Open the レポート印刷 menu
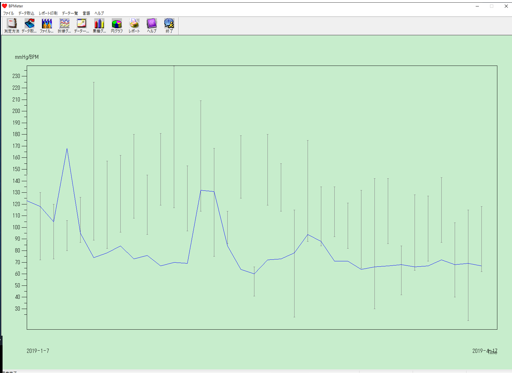The height and width of the screenshot is (373, 512). [x=48, y=13]
